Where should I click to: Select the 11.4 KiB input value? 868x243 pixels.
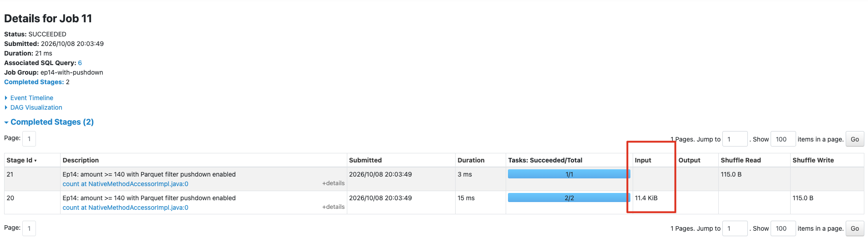pos(646,198)
